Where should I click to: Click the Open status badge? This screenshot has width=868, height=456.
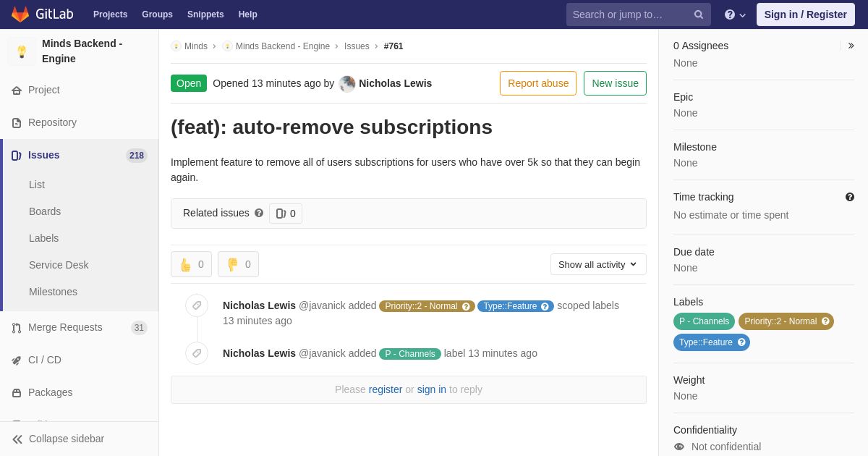tap(189, 83)
